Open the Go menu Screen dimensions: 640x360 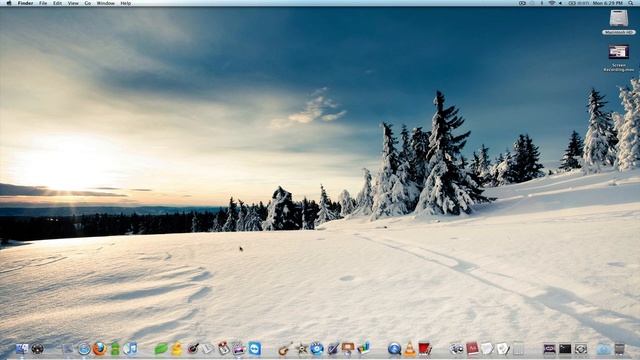88,3
